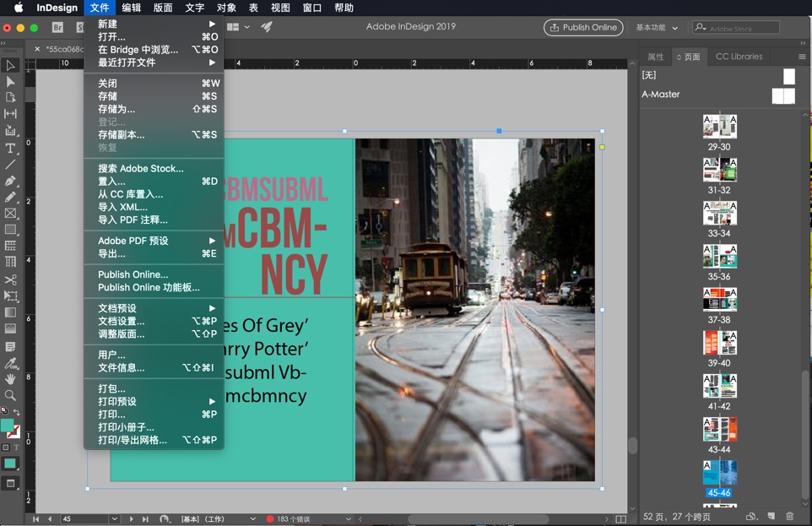Select the Selection tool arrow
The width and height of the screenshot is (812, 526).
[x=10, y=65]
